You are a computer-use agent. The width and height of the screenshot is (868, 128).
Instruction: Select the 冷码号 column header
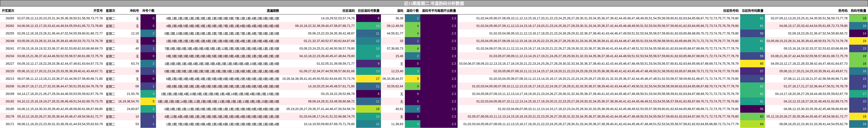[x=134, y=11]
